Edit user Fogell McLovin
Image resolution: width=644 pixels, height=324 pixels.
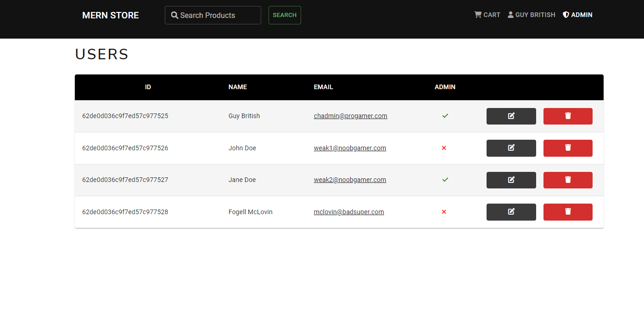point(511,212)
